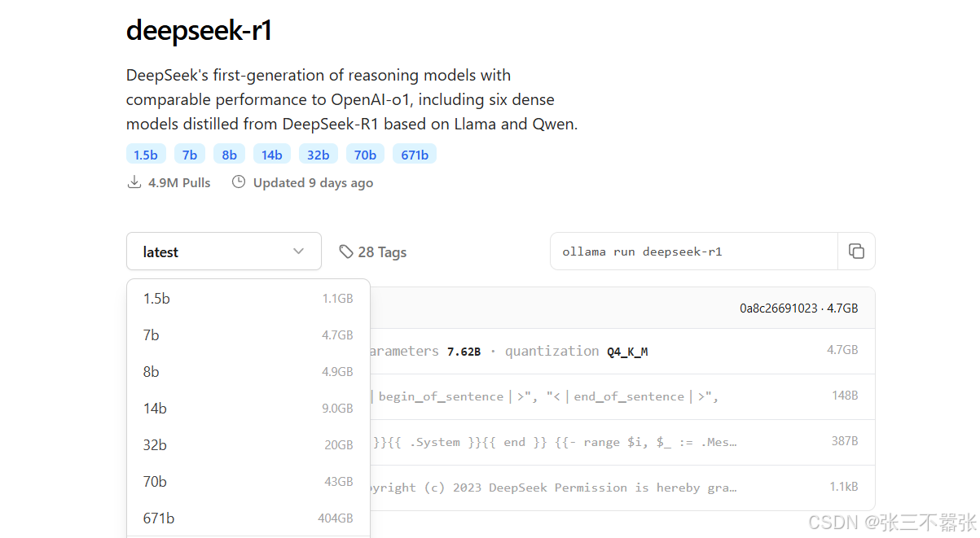Select the 7b size tag pill
Viewport: 980px width, 538px height.
tap(189, 154)
